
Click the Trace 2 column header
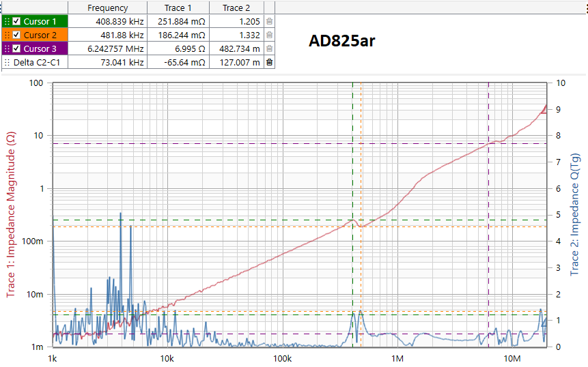coord(236,8)
